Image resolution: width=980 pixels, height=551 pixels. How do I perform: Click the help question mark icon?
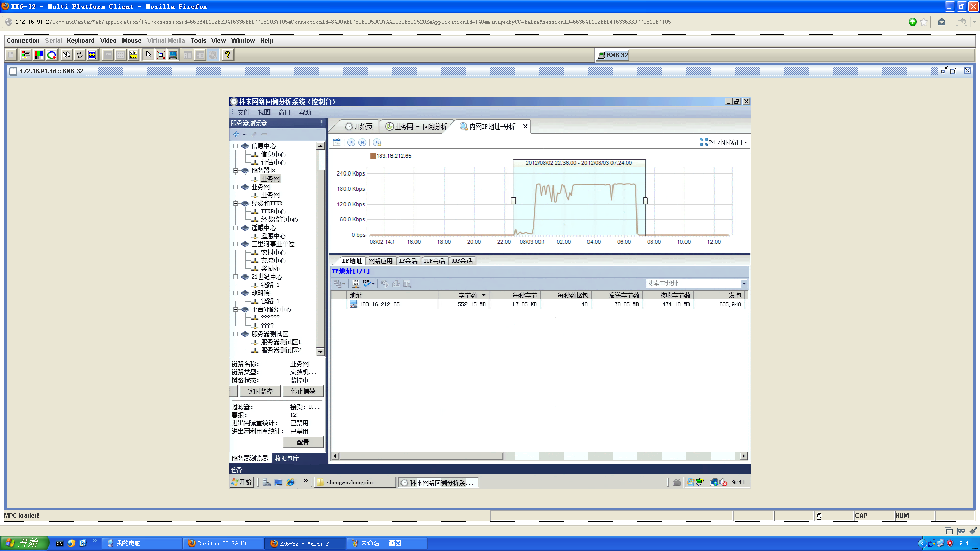click(x=228, y=55)
